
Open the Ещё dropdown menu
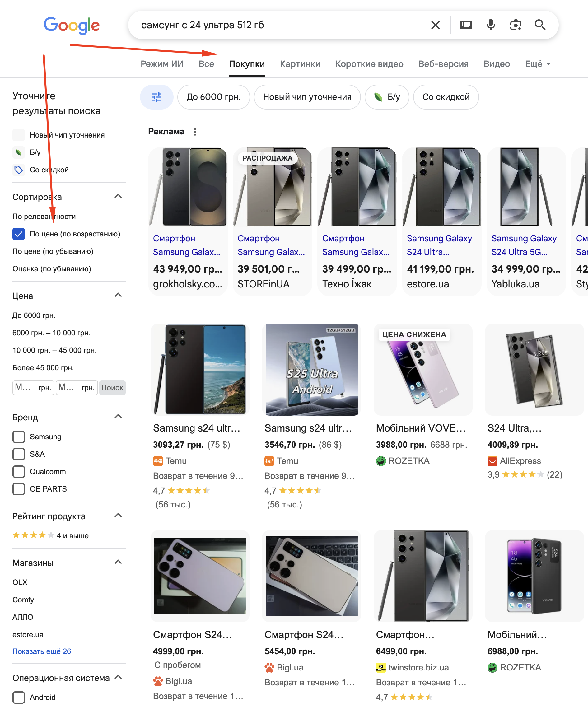click(537, 64)
